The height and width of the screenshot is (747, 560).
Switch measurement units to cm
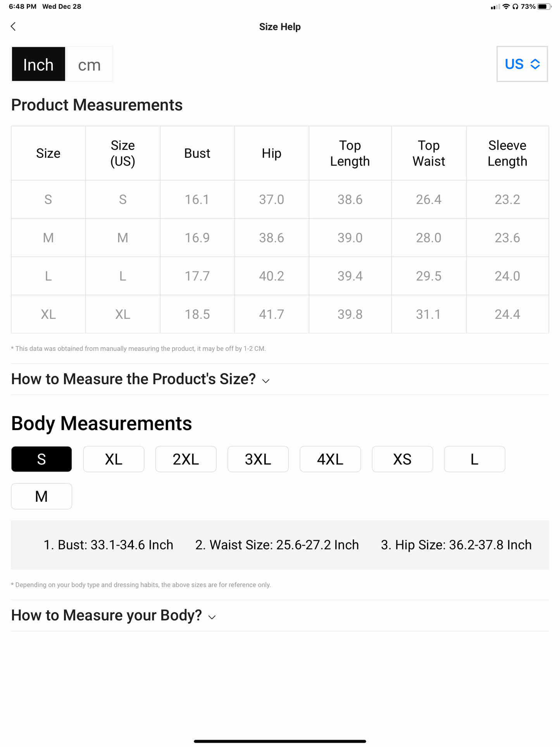[89, 64]
